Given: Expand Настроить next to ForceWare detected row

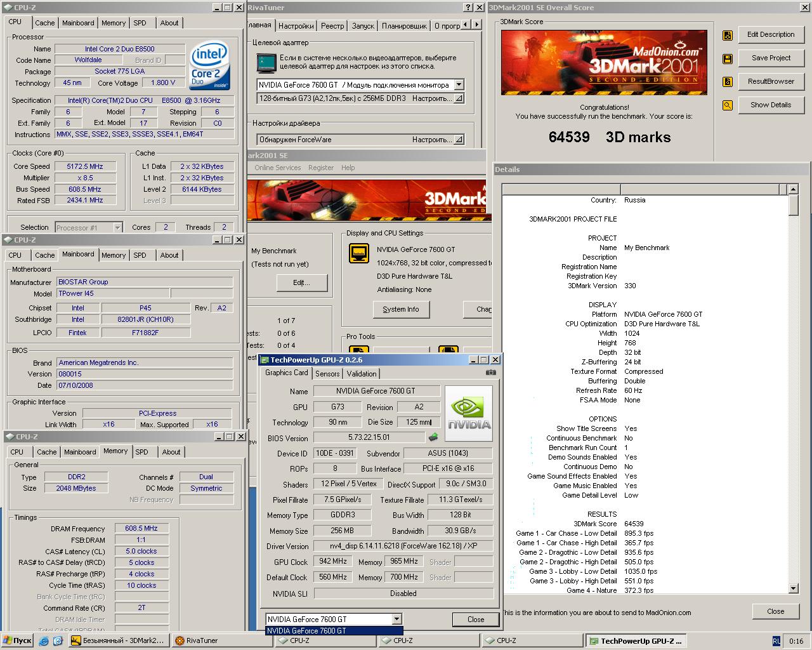Looking at the screenshot, I should click(459, 140).
